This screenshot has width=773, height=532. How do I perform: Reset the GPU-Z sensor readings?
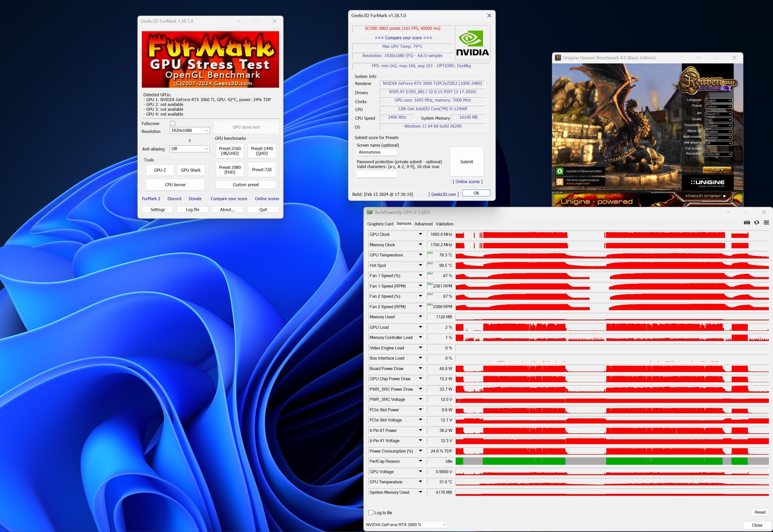click(x=760, y=512)
